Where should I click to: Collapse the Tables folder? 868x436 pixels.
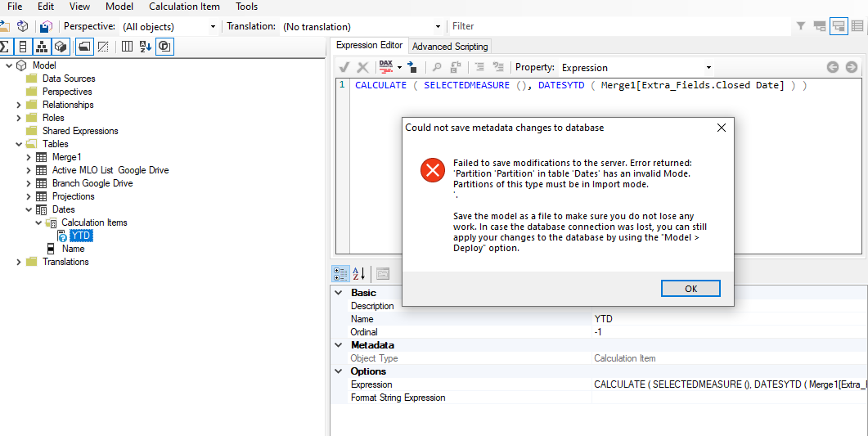19,144
